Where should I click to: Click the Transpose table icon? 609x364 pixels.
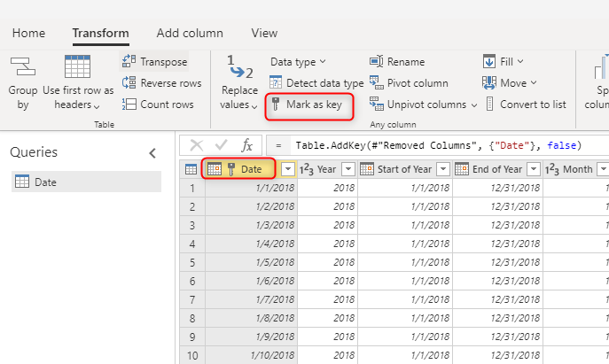coord(129,62)
